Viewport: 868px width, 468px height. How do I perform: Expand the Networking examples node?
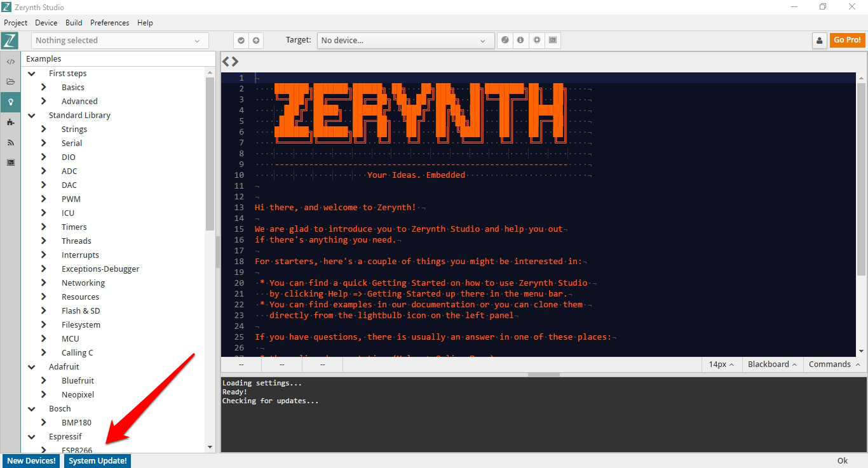tap(44, 283)
